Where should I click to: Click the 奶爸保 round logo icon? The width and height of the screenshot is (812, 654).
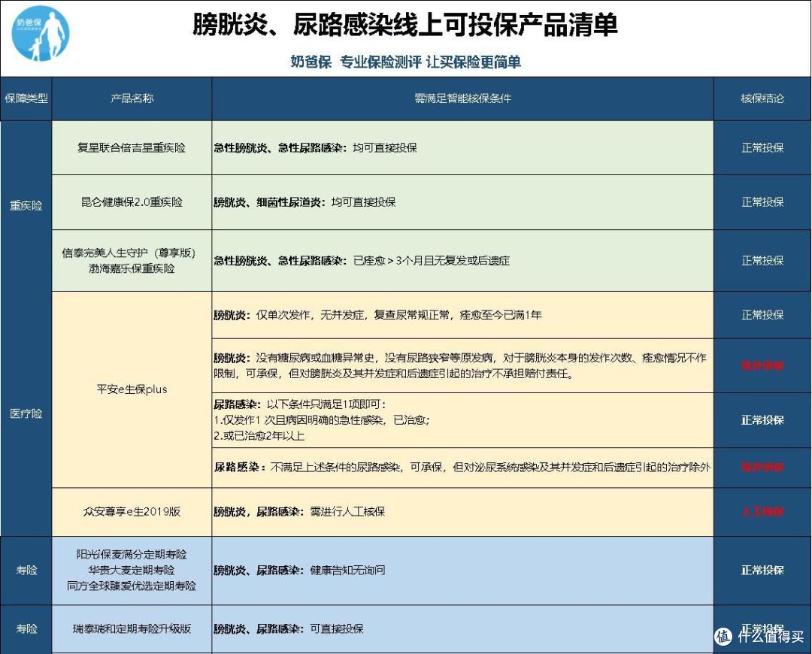point(40,34)
